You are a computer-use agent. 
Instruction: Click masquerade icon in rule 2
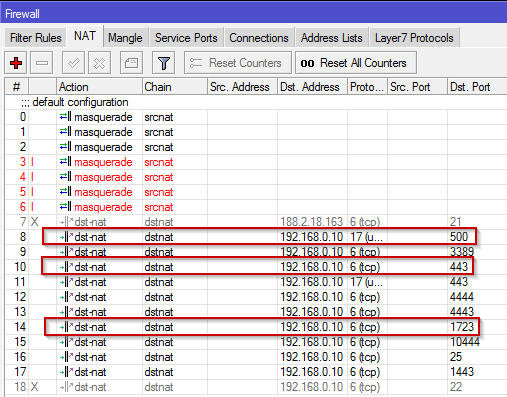point(65,147)
